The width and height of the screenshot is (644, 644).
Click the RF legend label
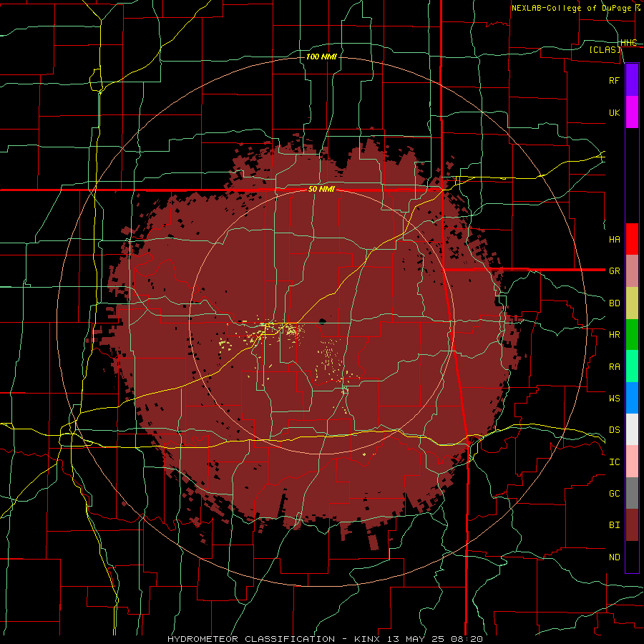[615, 80]
